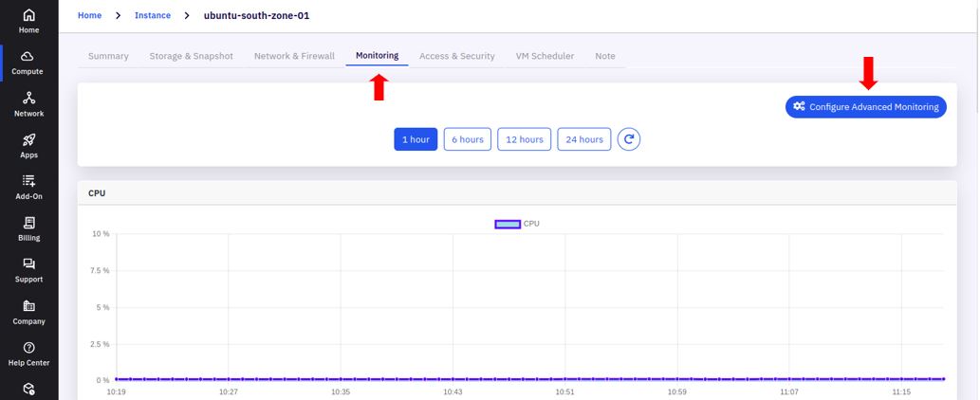Toggle the CPU legend series

click(517, 224)
